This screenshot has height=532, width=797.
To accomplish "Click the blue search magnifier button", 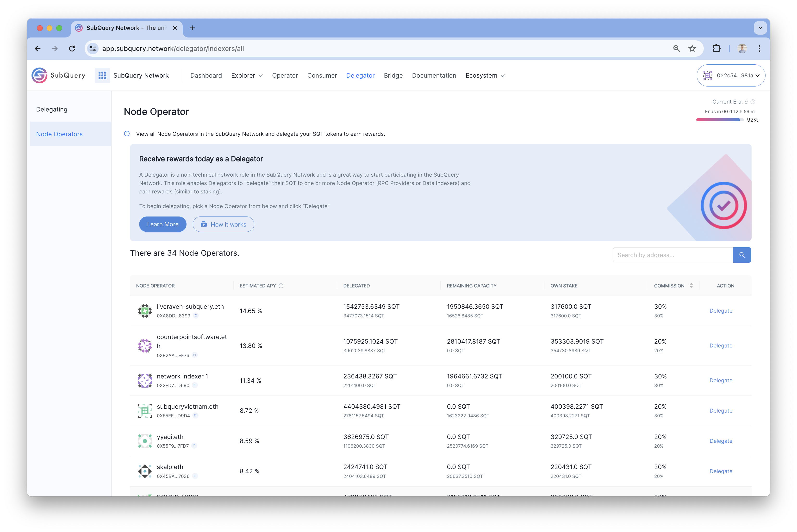I will [742, 255].
